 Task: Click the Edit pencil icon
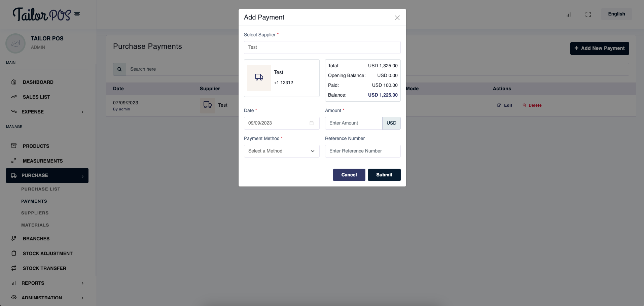click(x=499, y=105)
